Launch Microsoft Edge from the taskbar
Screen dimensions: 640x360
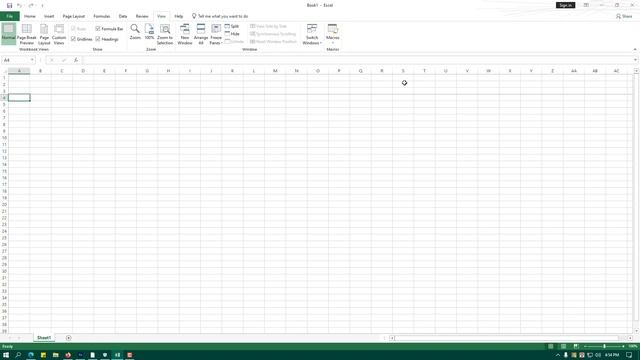[31, 355]
